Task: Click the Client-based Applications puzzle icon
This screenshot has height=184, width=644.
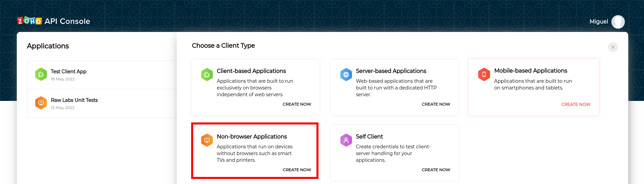Action: pyautogui.click(x=207, y=74)
